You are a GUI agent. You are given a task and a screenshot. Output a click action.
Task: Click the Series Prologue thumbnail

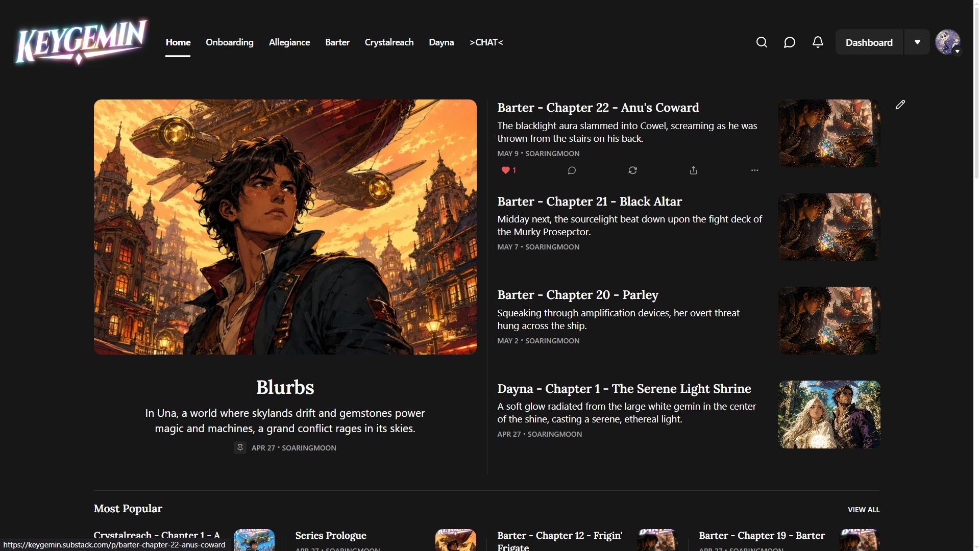coord(456,540)
